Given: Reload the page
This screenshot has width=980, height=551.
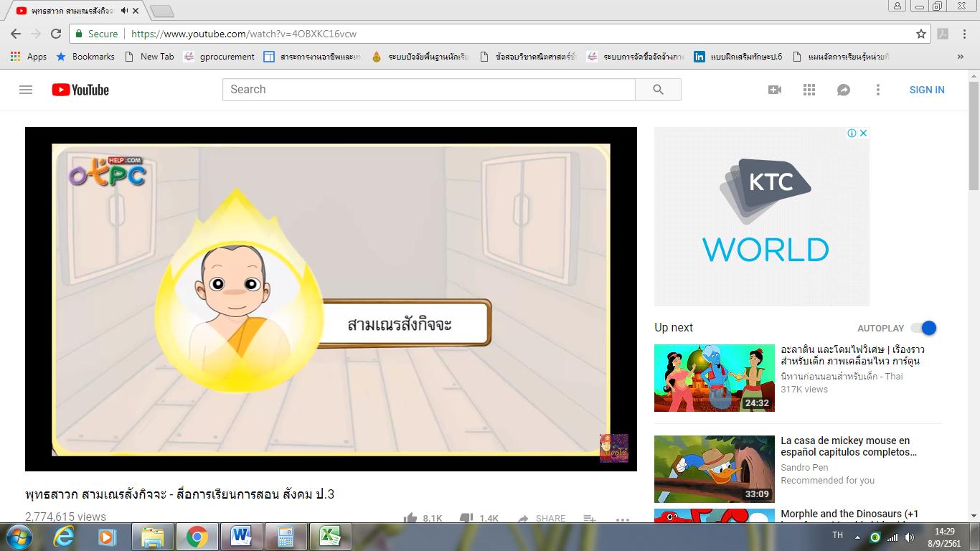Looking at the screenshot, I should coord(56,34).
